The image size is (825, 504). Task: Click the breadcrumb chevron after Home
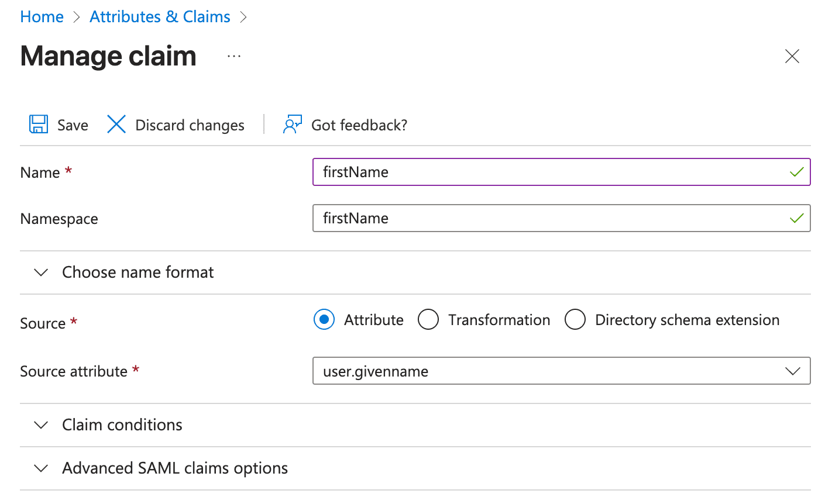coord(76,17)
